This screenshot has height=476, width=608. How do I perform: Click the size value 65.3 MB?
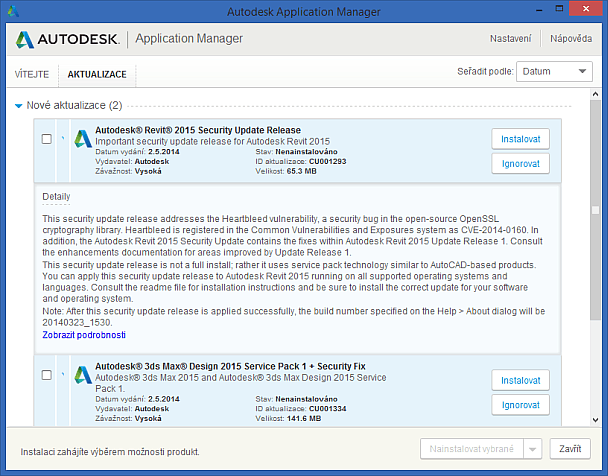click(302, 171)
